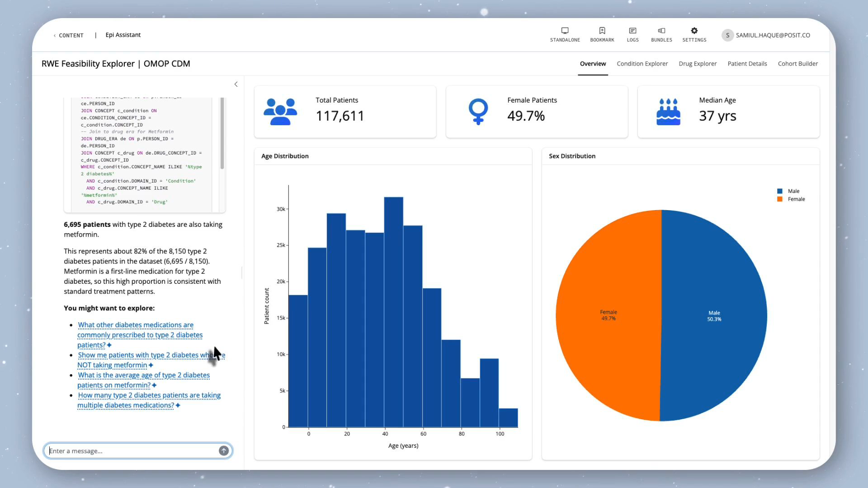Open the Drug Explorer tab
This screenshot has width=868, height=488.
click(x=698, y=64)
